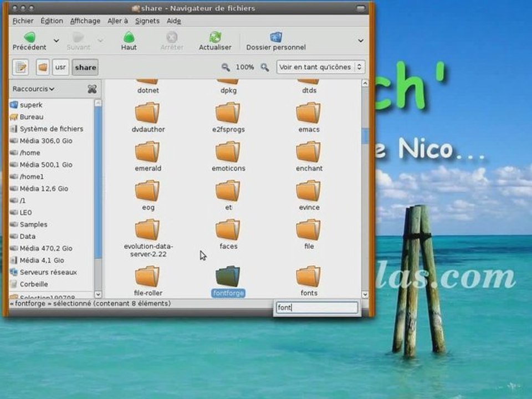Click the zoom out magnifier icon
The height and width of the screenshot is (399, 532).
[x=226, y=67]
